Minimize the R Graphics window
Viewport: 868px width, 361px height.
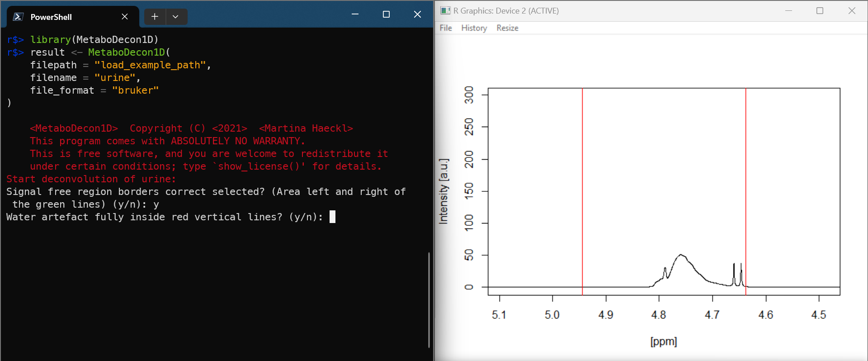click(x=789, y=10)
